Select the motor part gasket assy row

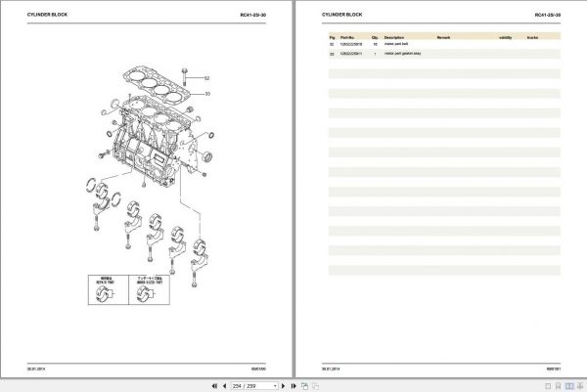(x=444, y=54)
